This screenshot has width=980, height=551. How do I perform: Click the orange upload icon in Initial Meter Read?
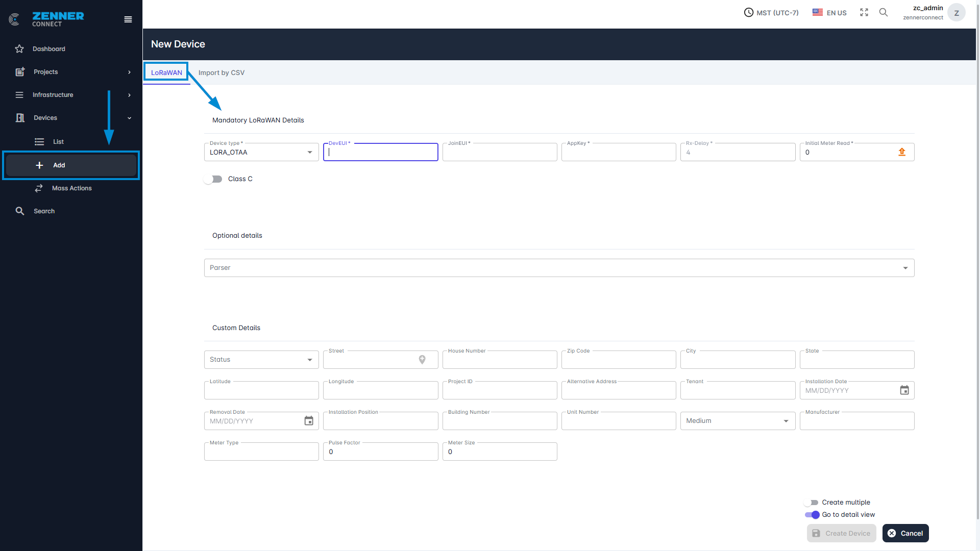(902, 152)
